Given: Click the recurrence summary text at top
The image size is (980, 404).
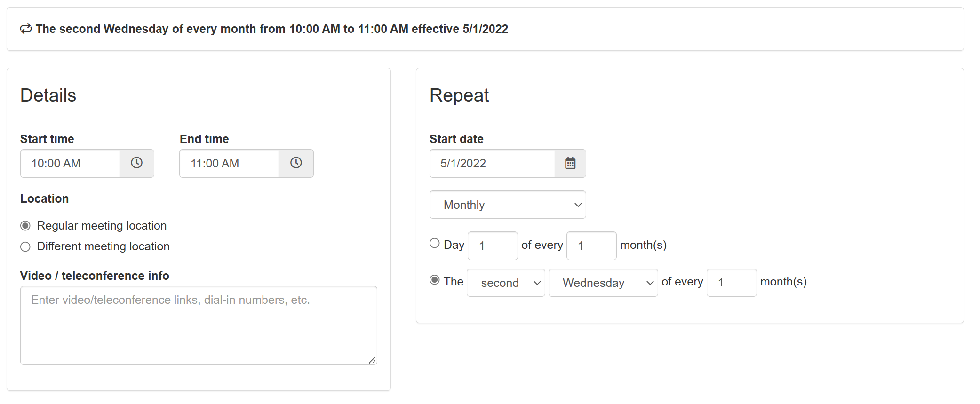Looking at the screenshot, I should coord(271,29).
